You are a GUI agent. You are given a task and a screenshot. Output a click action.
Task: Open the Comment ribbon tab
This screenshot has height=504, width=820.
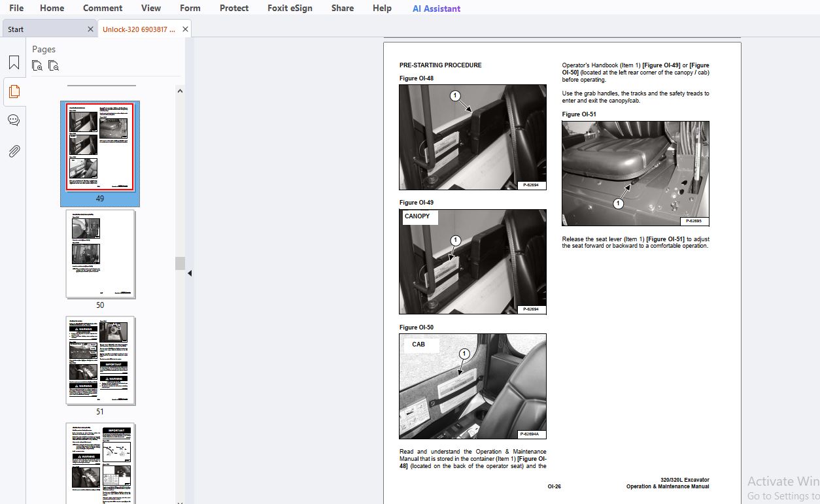(x=103, y=8)
